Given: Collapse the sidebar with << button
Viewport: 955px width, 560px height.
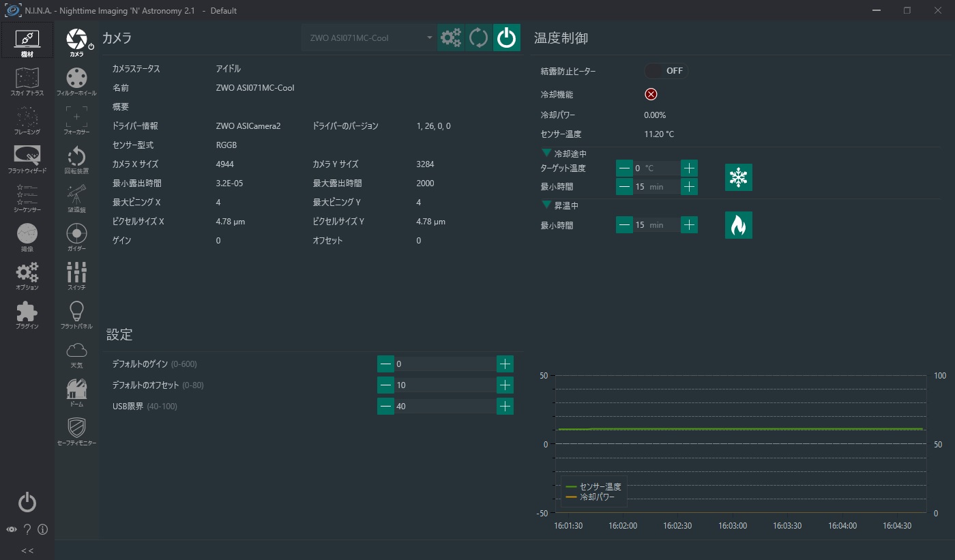Looking at the screenshot, I should pos(27,550).
